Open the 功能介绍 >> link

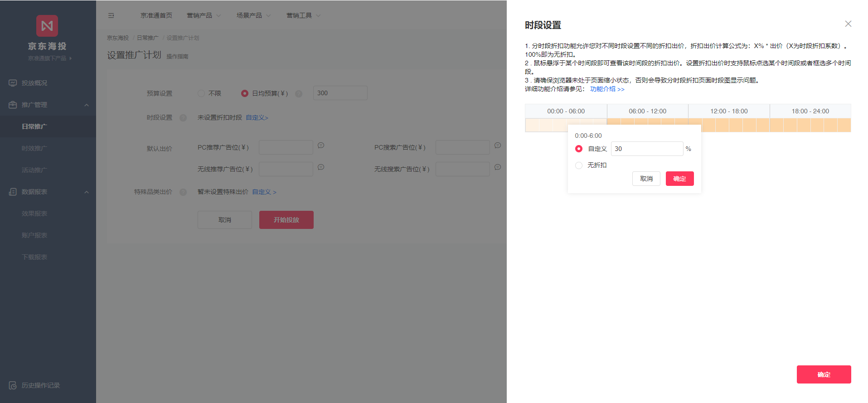[x=607, y=89]
